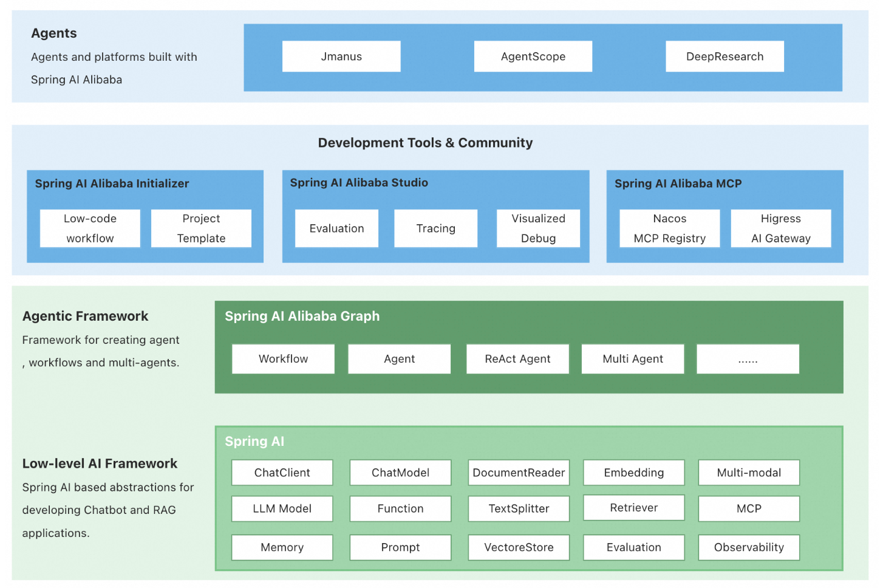The image size is (883, 588).
Task: Click the Project Template box
Action: tap(201, 228)
